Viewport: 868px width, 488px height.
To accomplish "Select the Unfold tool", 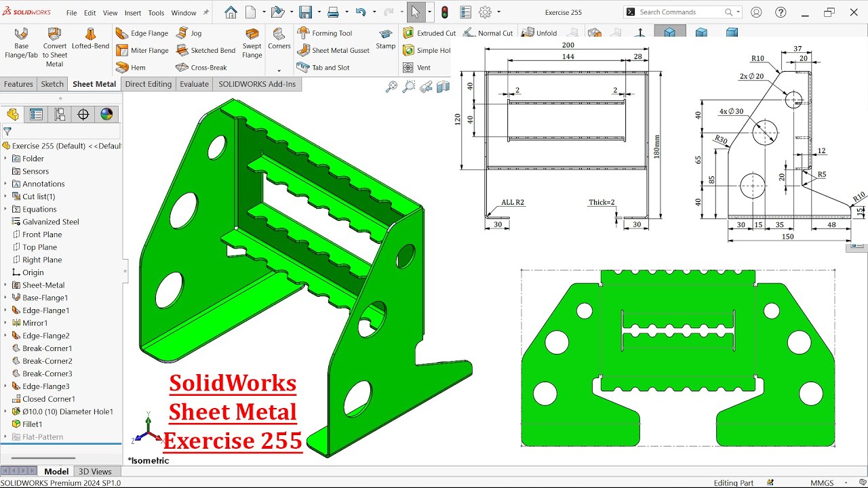I will point(539,33).
